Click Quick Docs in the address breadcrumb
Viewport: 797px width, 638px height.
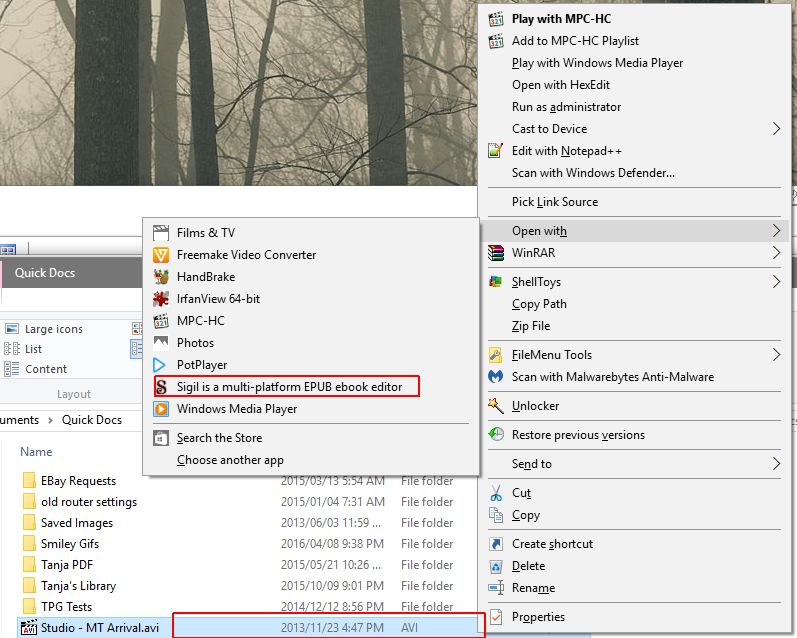coord(92,420)
